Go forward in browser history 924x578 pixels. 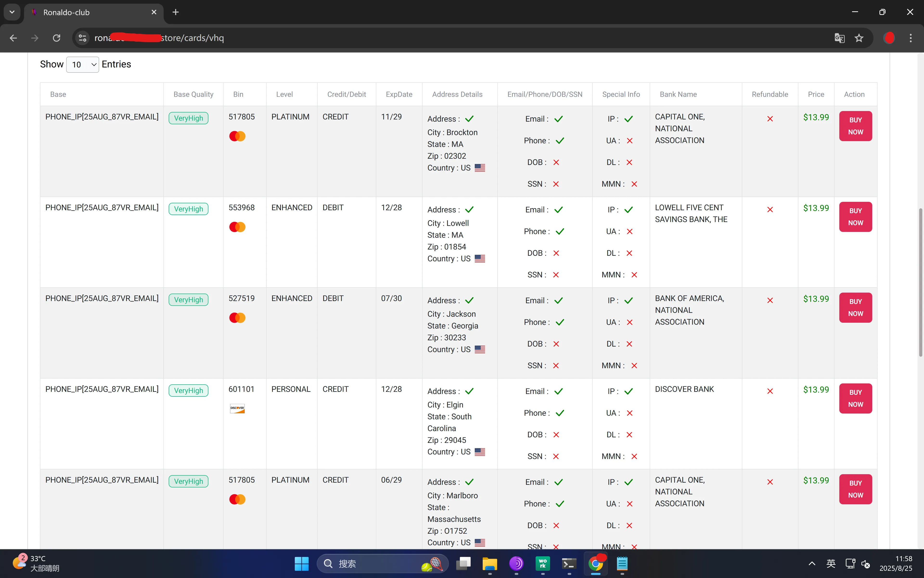(x=35, y=38)
